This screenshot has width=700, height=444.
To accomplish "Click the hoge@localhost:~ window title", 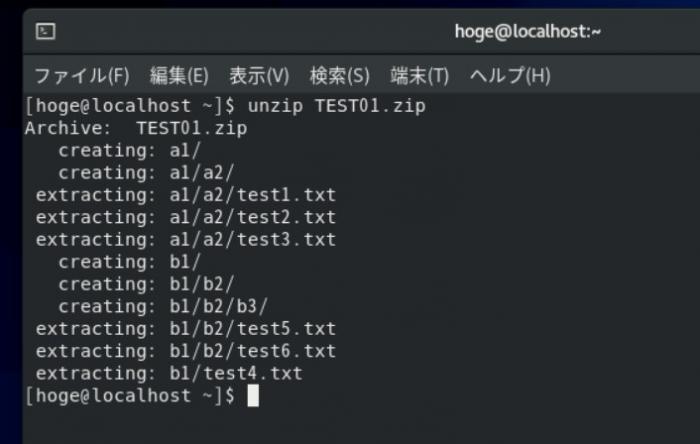I will point(528,32).
